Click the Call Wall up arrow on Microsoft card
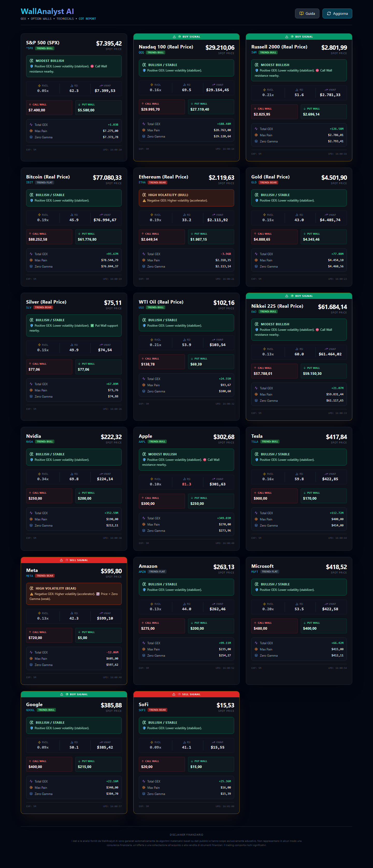Image resolution: width=373 pixels, height=868 pixels. click(x=255, y=623)
